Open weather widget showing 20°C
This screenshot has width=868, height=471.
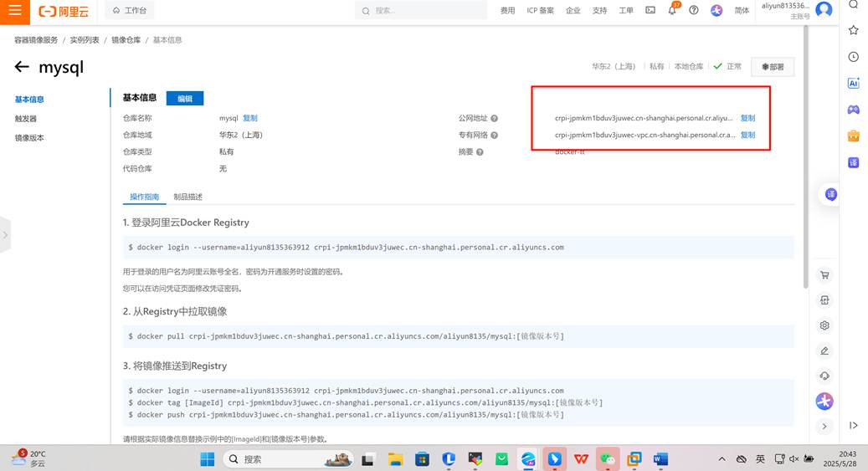pos(30,458)
